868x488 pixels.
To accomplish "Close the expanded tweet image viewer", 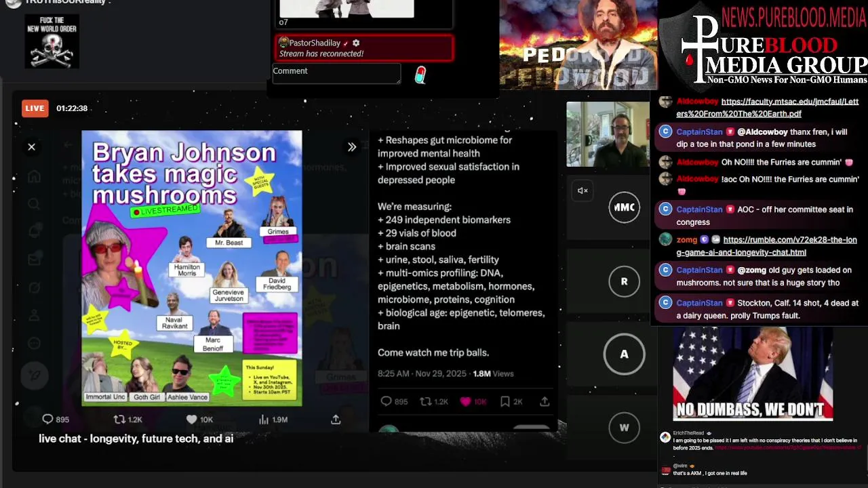I will click(31, 147).
